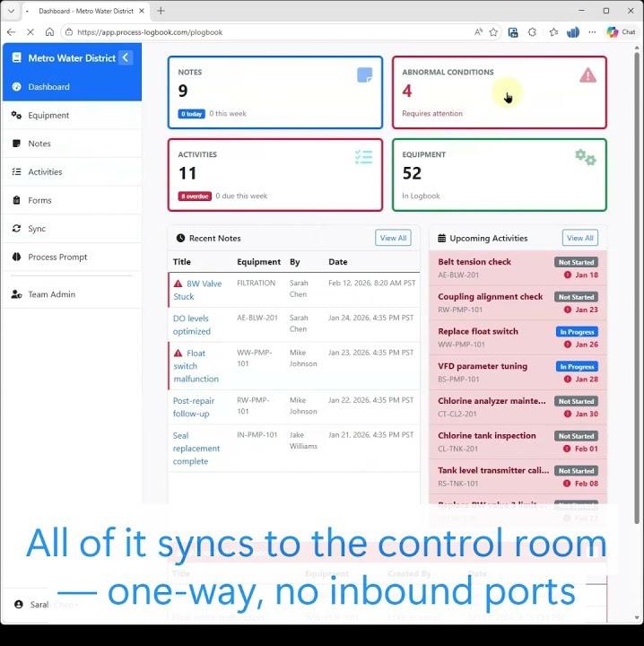Open Seal replacement complete note
Screen dimensions: 644x646
point(196,449)
